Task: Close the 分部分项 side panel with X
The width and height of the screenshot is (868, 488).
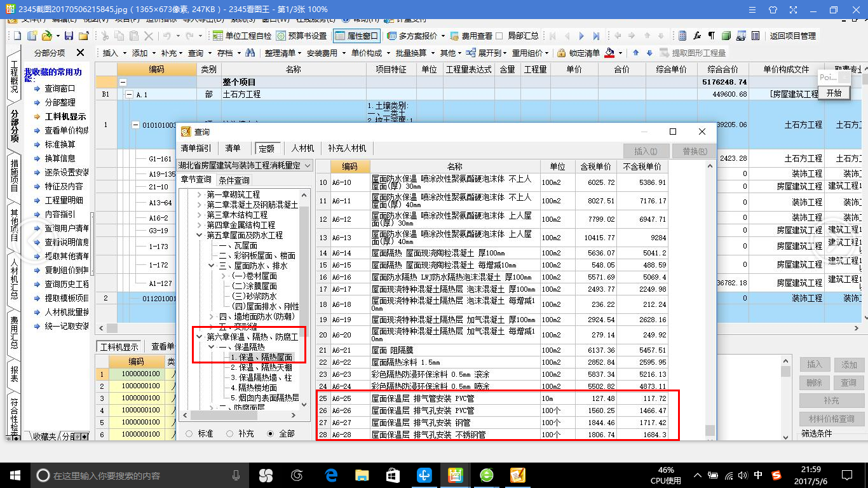Action: pyautogui.click(x=80, y=53)
